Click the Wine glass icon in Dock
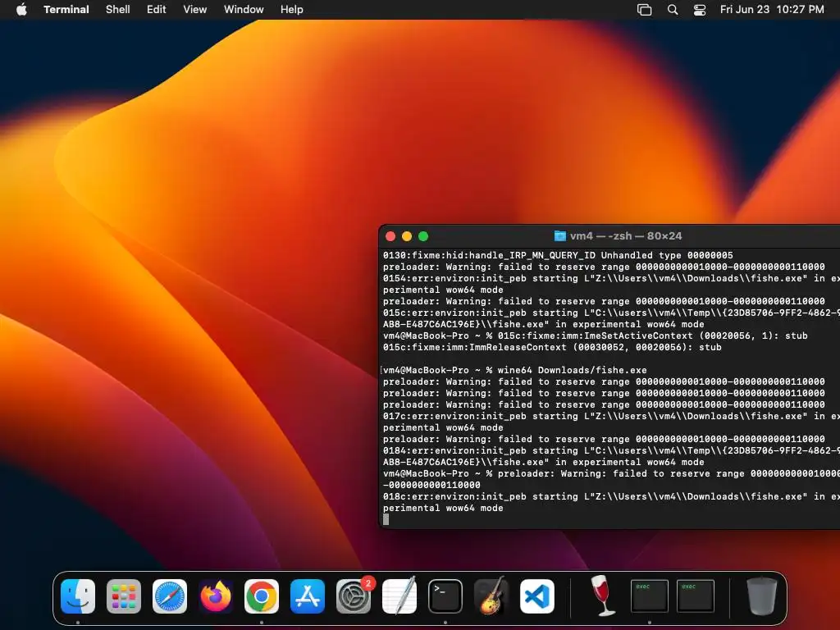 [603, 596]
